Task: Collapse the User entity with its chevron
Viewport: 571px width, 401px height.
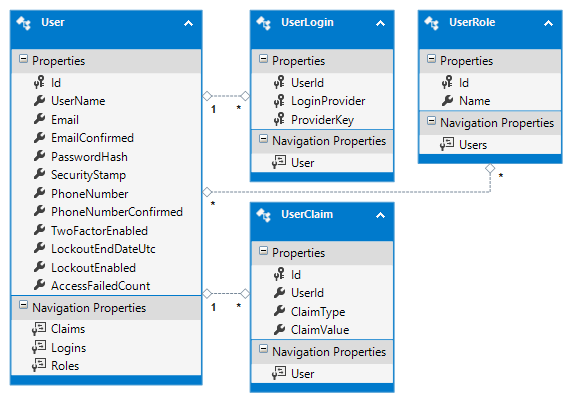Action: (188, 24)
